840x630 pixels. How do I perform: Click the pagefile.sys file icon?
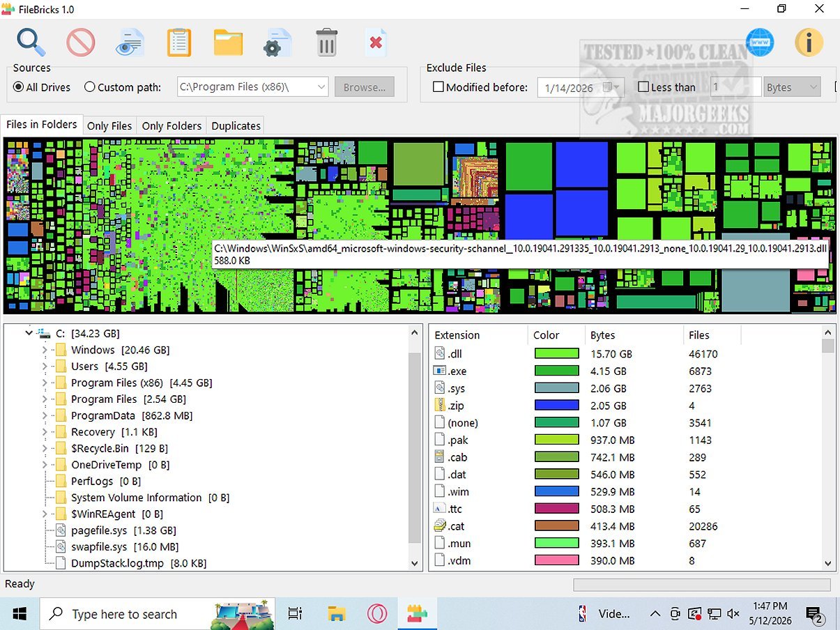(x=61, y=530)
